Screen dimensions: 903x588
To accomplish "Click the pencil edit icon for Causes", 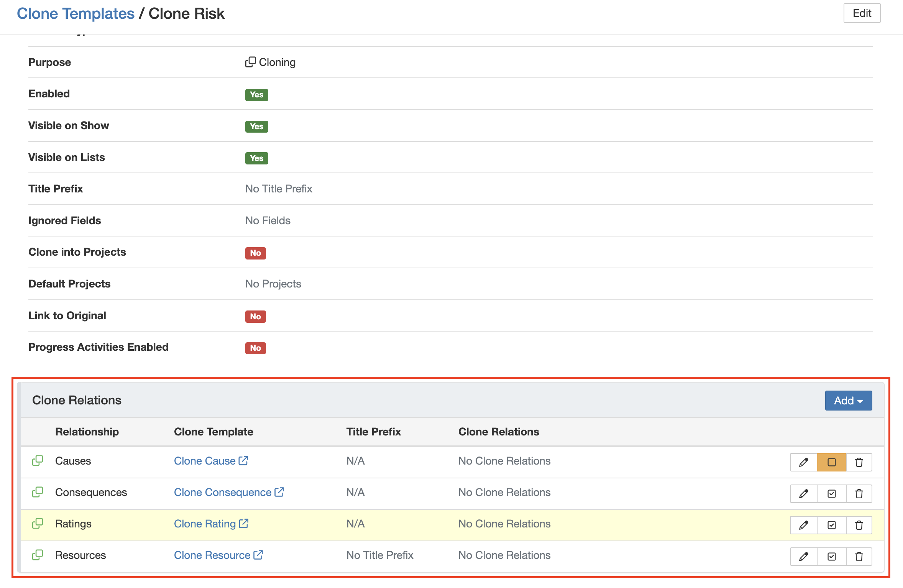I will 803,462.
